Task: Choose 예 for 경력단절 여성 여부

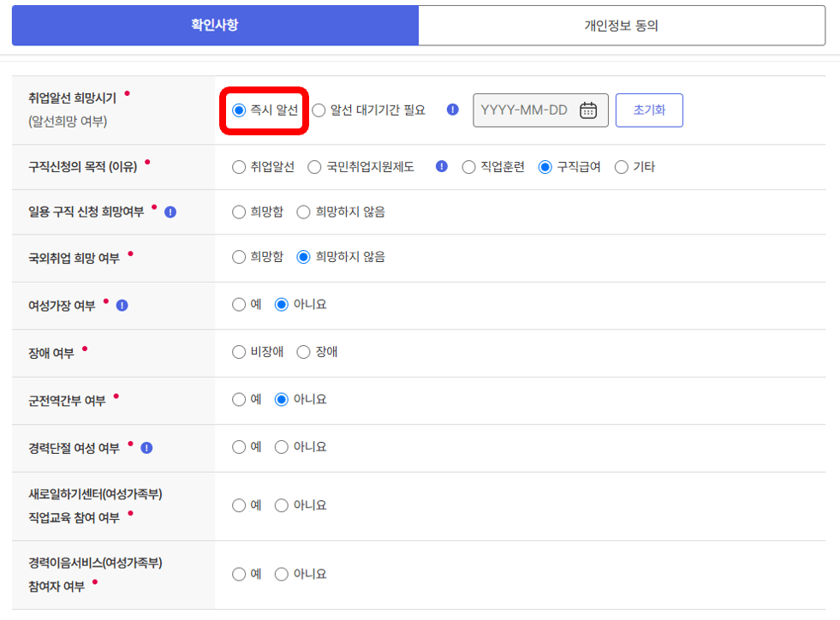Action: coord(240,446)
